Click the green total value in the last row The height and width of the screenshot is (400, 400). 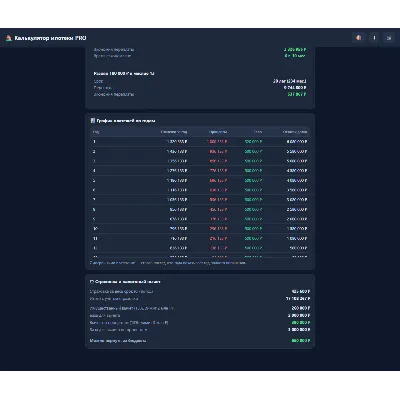[301, 341]
